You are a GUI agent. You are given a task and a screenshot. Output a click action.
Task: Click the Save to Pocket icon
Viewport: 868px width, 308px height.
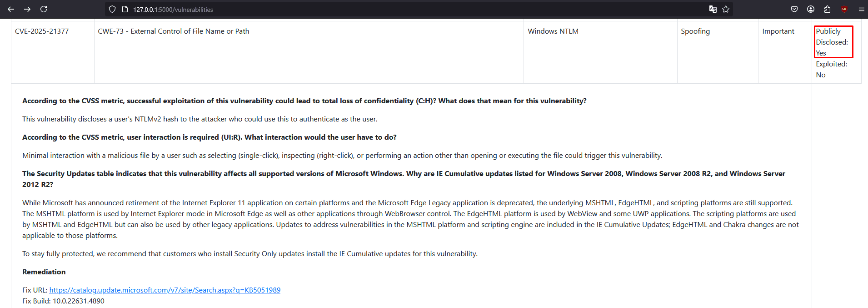(794, 9)
